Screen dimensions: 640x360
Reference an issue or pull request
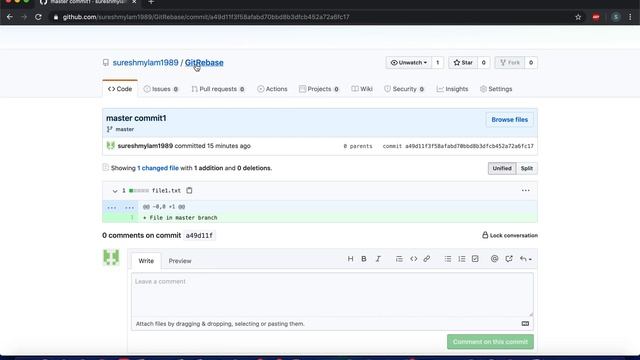coord(509,259)
